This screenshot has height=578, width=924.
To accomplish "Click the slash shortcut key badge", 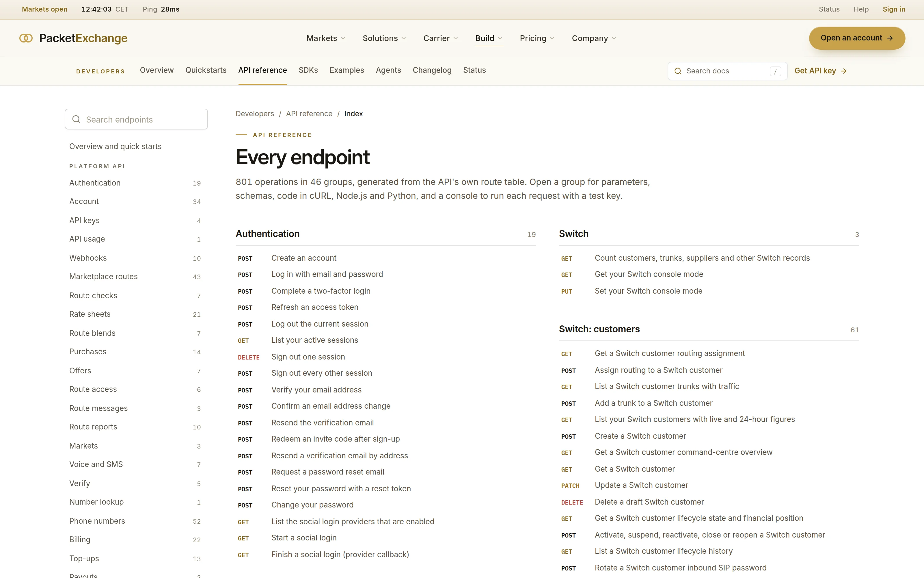I will [x=775, y=71].
